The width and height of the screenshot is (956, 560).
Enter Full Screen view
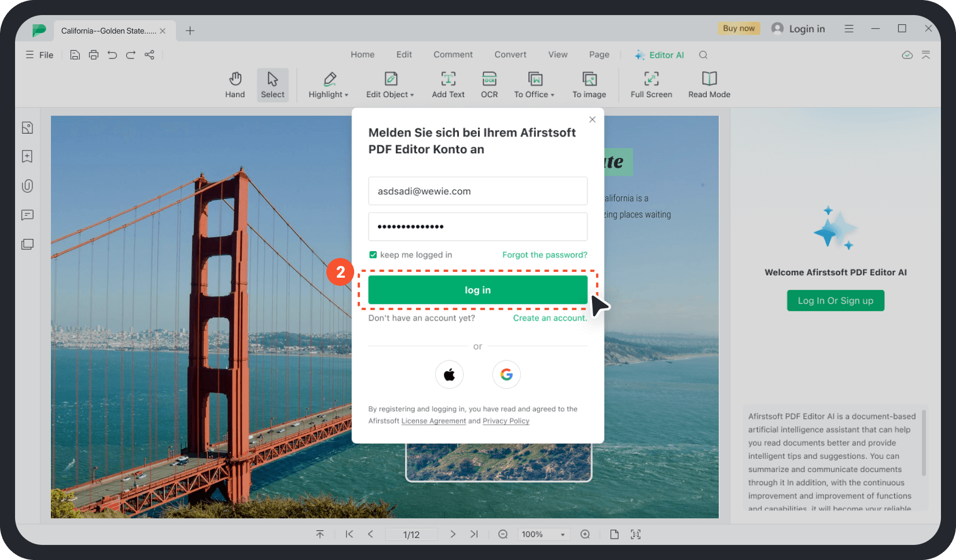[651, 85]
